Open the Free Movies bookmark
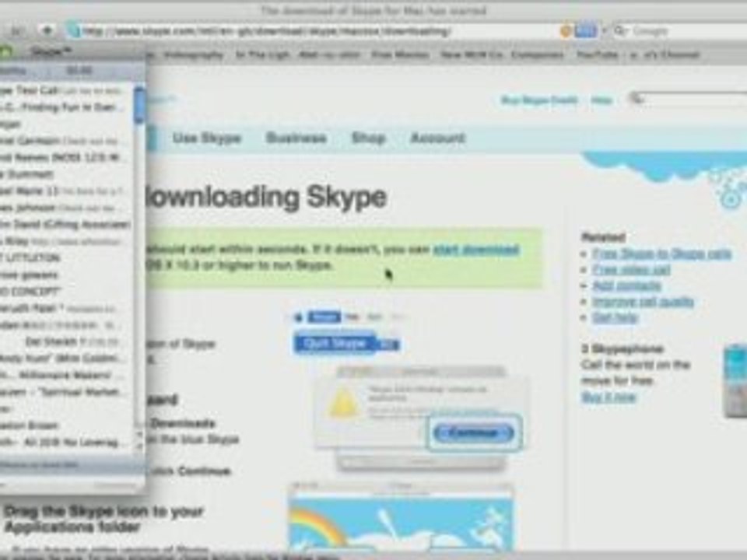 point(400,54)
